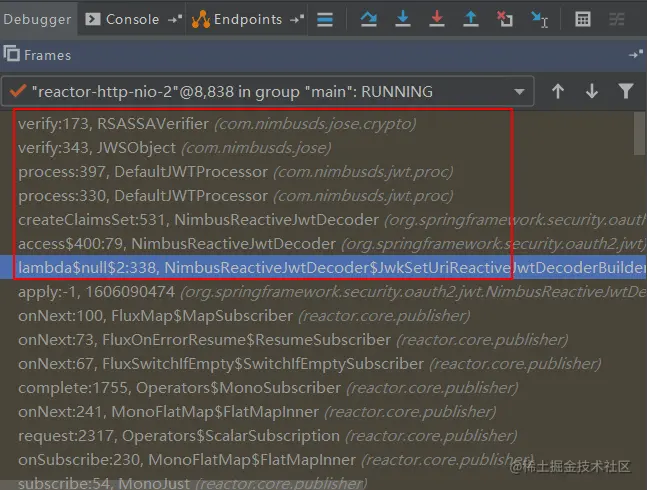Select frame request:2317, Operators$ScalarSubscription
Viewport: 647px width, 490px height.
324,435
